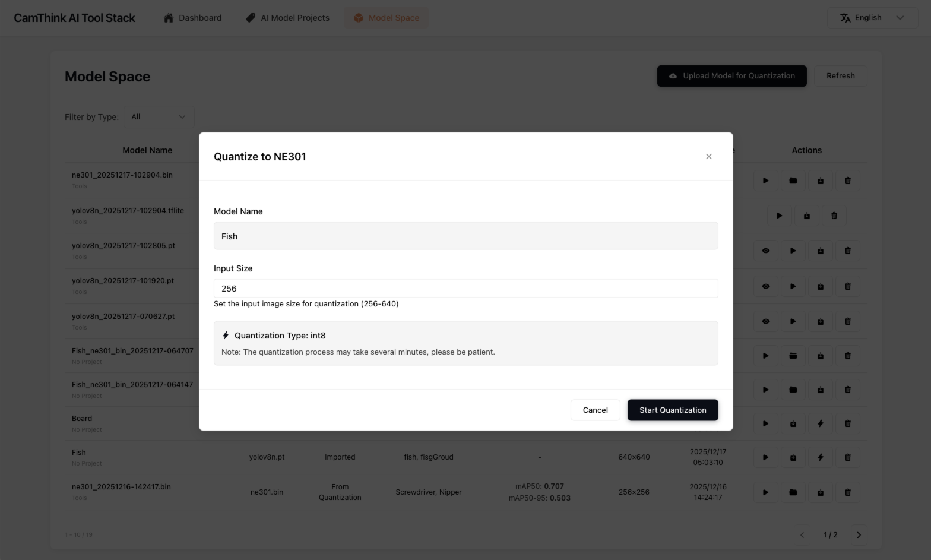Open the folder icon for Fish_ne301_bin_20251217-064707
The height and width of the screenshot is (560, 931).
point(793,356)
